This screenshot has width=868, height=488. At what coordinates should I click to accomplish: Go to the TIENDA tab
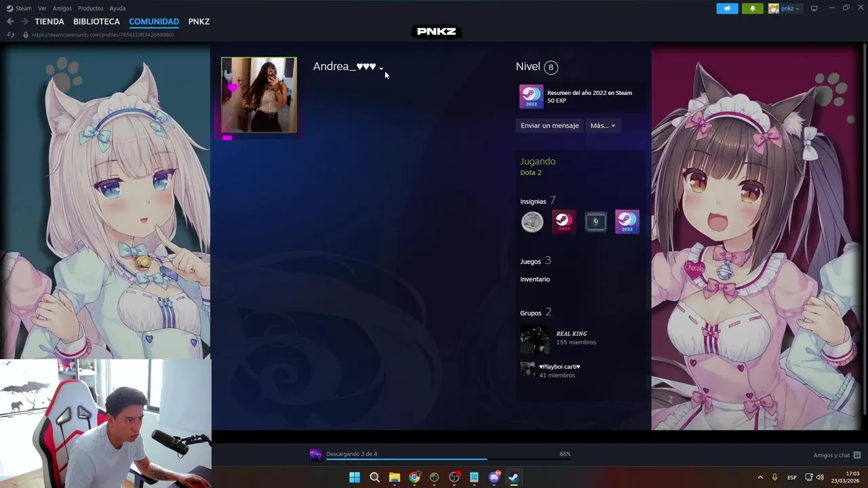click(50, 22)
